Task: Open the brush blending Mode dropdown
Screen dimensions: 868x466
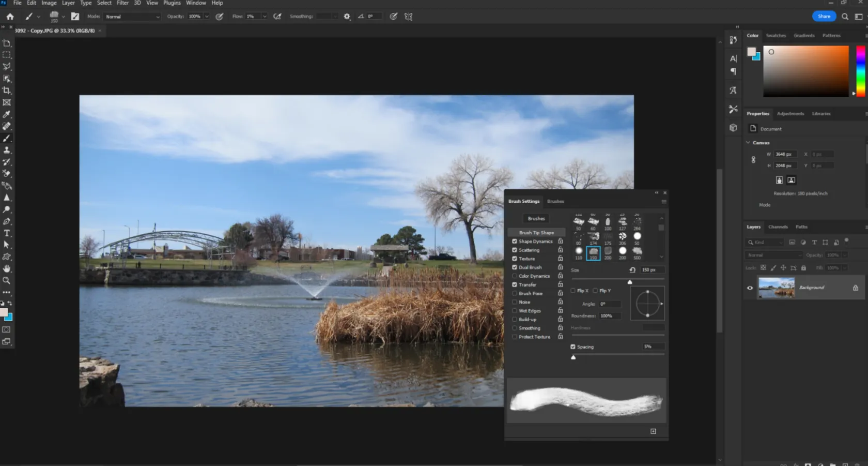Action: tap(132, 16)
